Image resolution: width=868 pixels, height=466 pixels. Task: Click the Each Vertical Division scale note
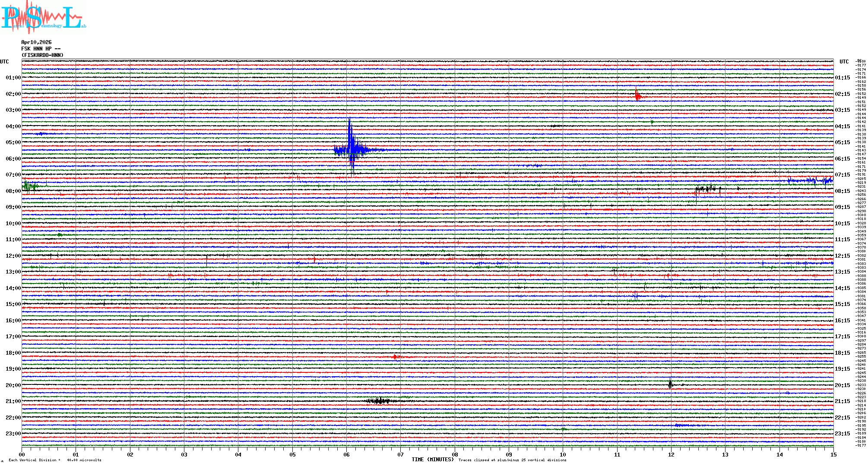(55, 460)
